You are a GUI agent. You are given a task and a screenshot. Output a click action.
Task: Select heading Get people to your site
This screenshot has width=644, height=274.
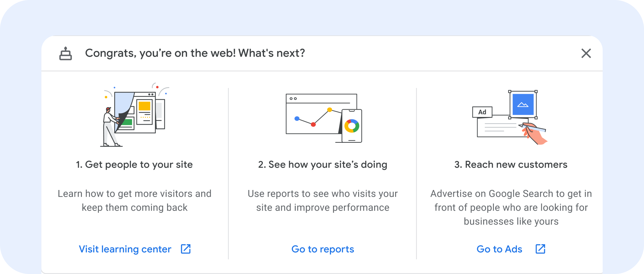pyautogui.click(x=134, y=165)
